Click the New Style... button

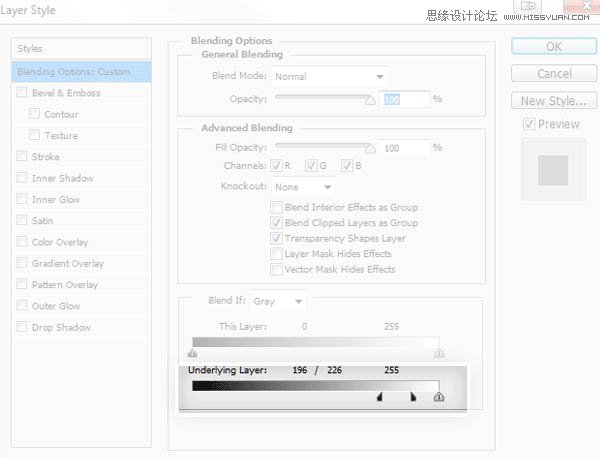pyautogui.click(x=554, y=100)
